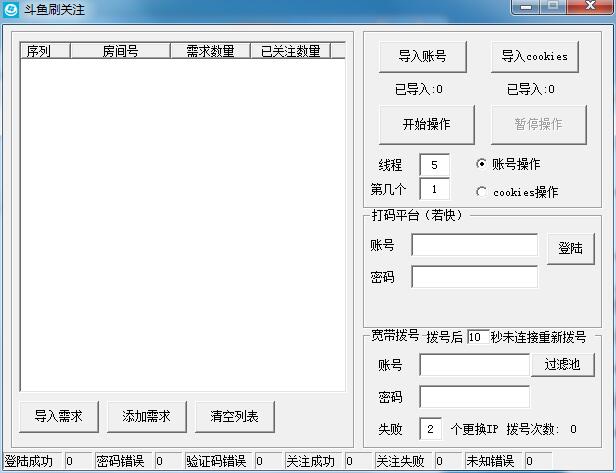616x473 pixels.
Task: Click the 登陆 button
Action: tap(571, 248)
